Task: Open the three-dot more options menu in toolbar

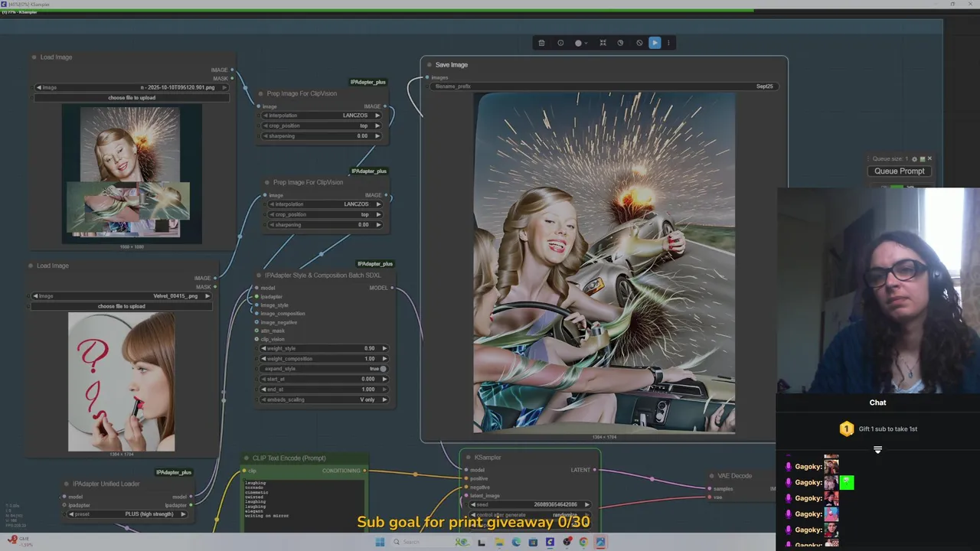Action: point(668,43)
